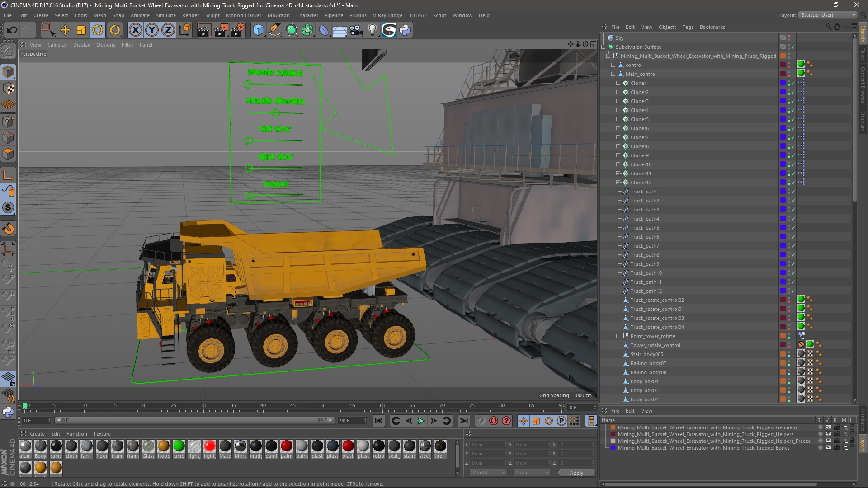Open the V-Ray Bridge menu
The image size is (868, 488).
click(x=387, y=15)
